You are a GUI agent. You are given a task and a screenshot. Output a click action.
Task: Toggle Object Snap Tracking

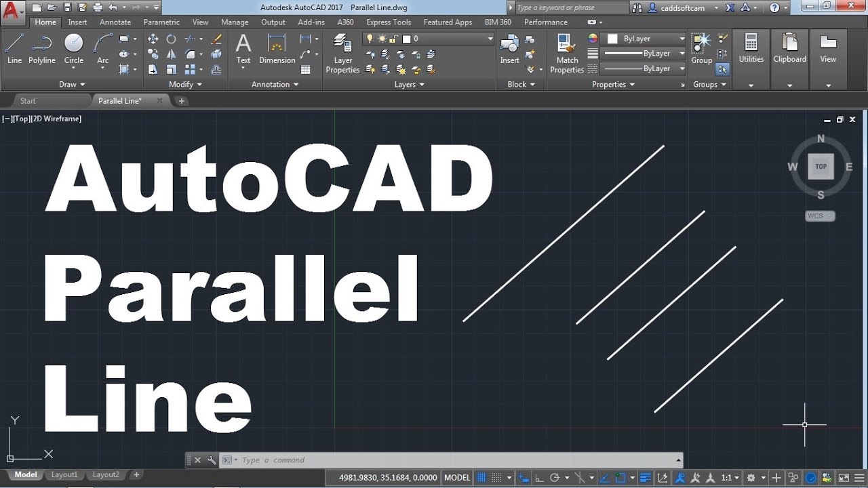(604, 477)
